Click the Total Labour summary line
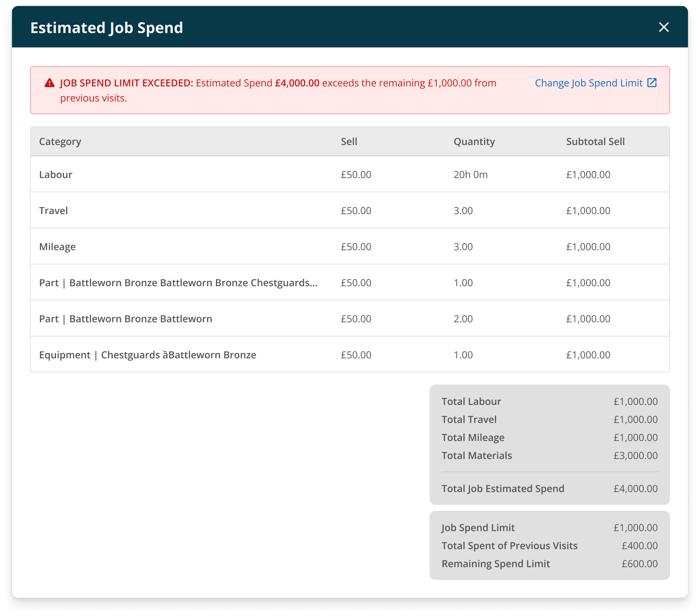 click(549, 402)
